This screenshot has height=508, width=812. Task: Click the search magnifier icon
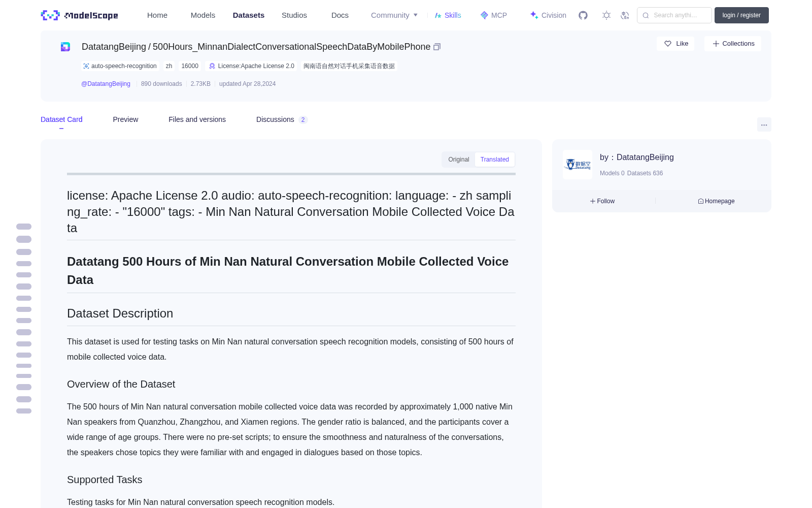click(646, 15)
